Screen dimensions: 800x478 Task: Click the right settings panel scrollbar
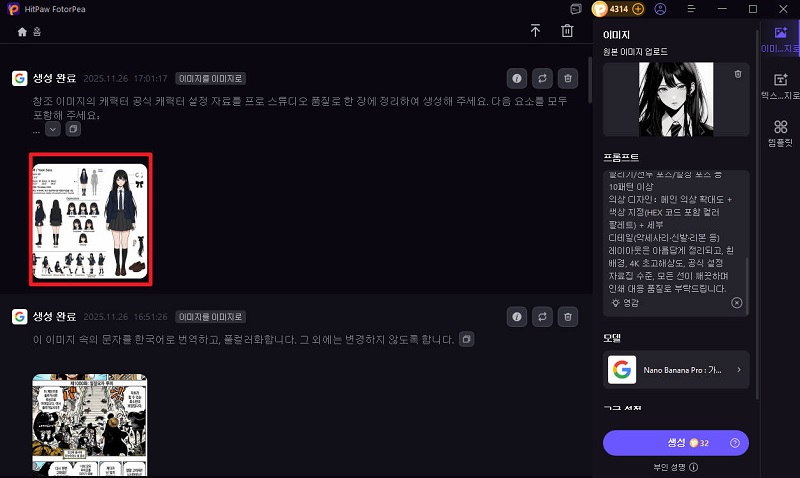tap(757, 214)
